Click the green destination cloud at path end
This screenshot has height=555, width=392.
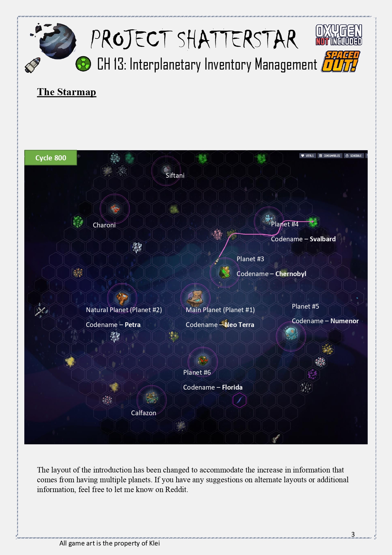click(313, 221)
